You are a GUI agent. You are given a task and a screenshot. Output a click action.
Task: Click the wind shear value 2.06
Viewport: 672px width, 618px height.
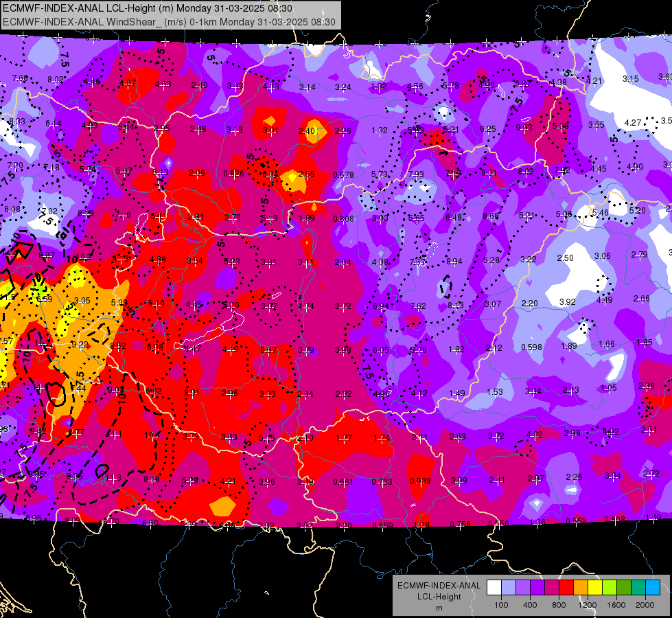(197, 173)
